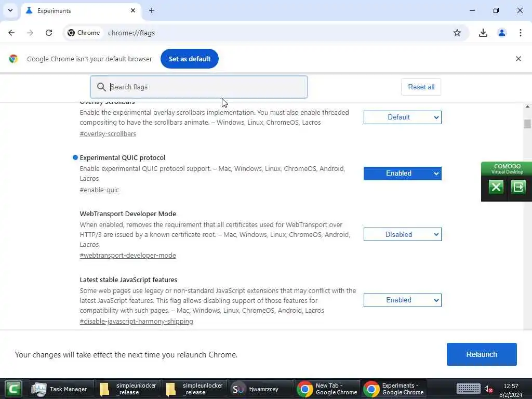Click Set as default button
The image size is (532, 399).
pos(189,59)
